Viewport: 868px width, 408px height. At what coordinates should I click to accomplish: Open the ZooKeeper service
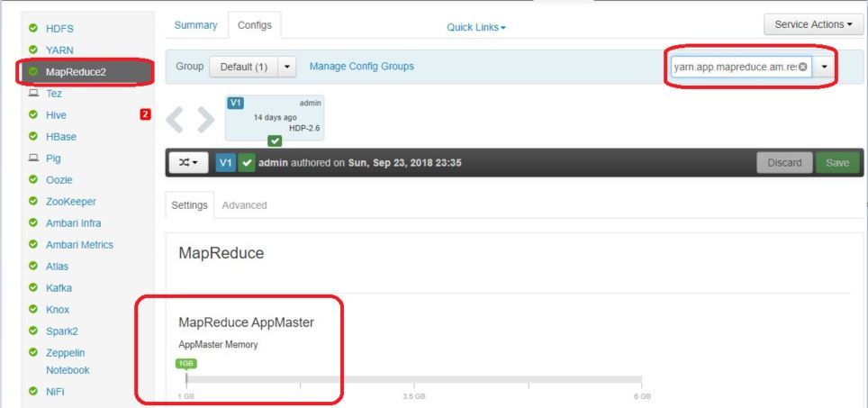[71, 202]
